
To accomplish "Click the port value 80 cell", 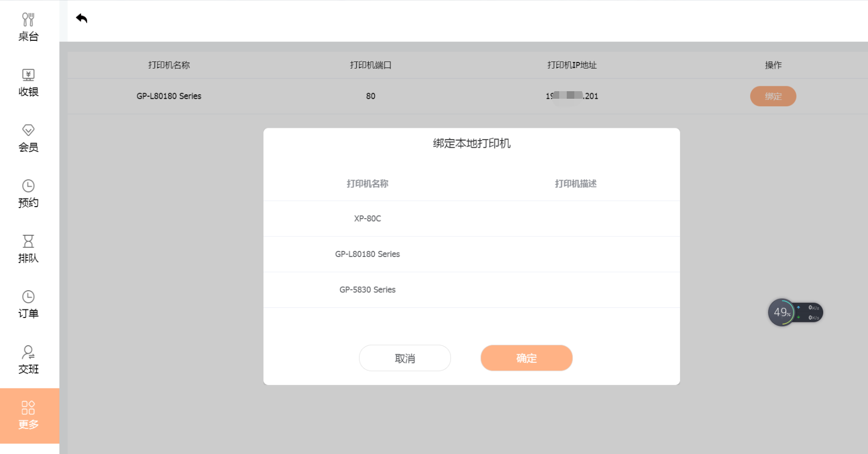I will pos(371,96).
